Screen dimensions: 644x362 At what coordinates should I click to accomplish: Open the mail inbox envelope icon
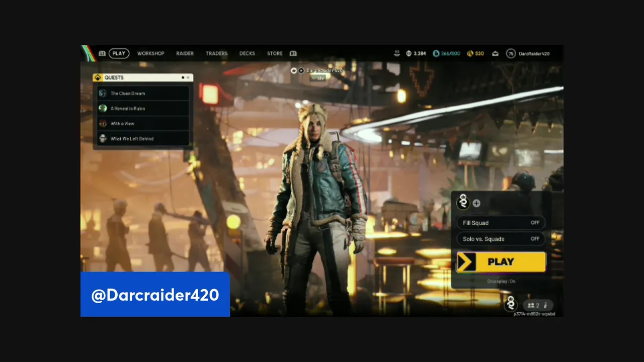pos(495,53)
